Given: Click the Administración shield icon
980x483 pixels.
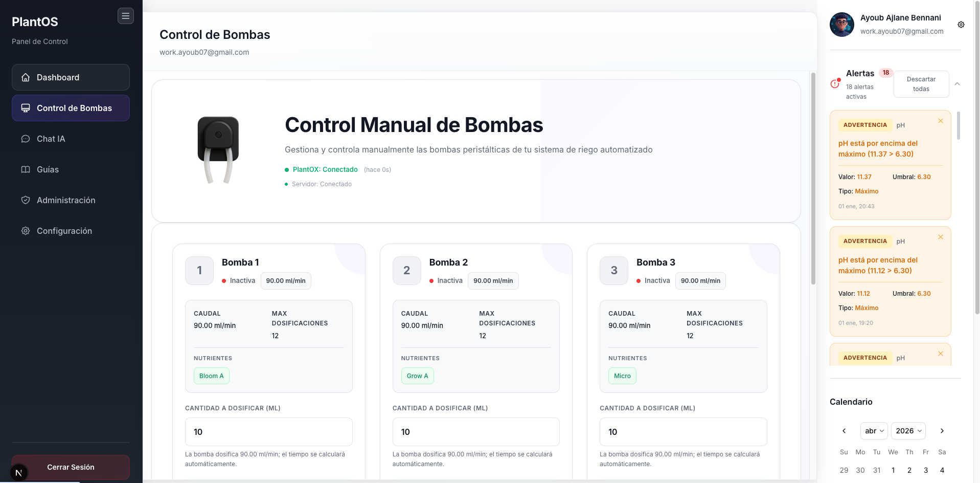Looking at the screenshot, I should 26,200.
